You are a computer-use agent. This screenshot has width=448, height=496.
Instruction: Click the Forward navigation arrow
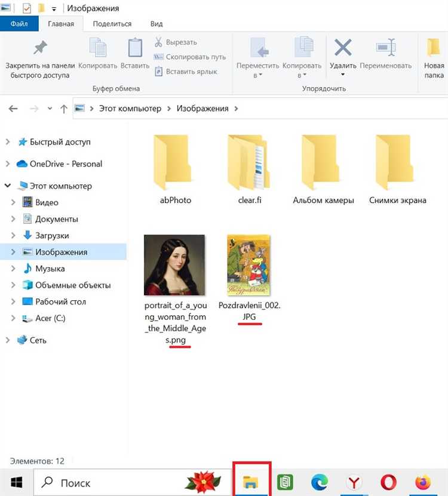click(34, 109)
